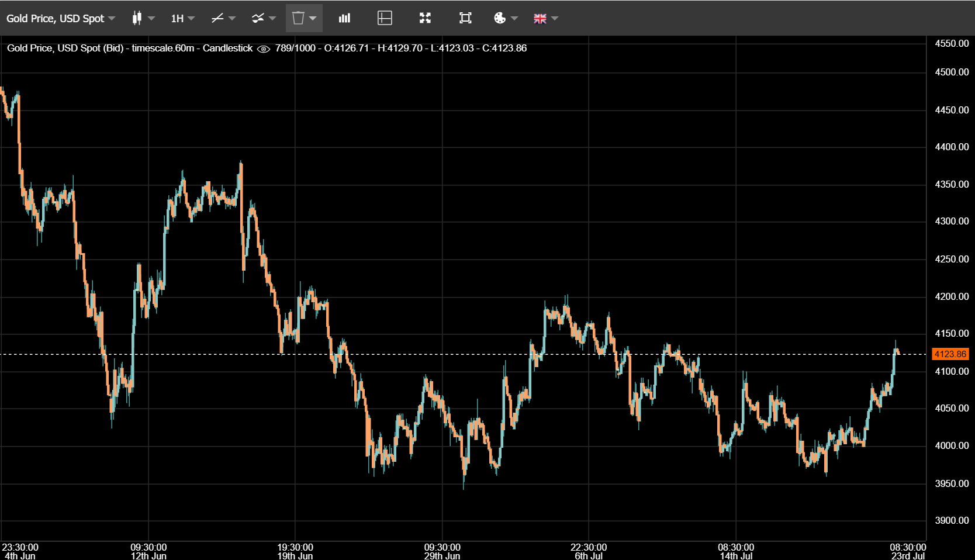Viewport: 975px width, 560px height.
Task: Open the indicators tool icon
Action: coord(258,18)
